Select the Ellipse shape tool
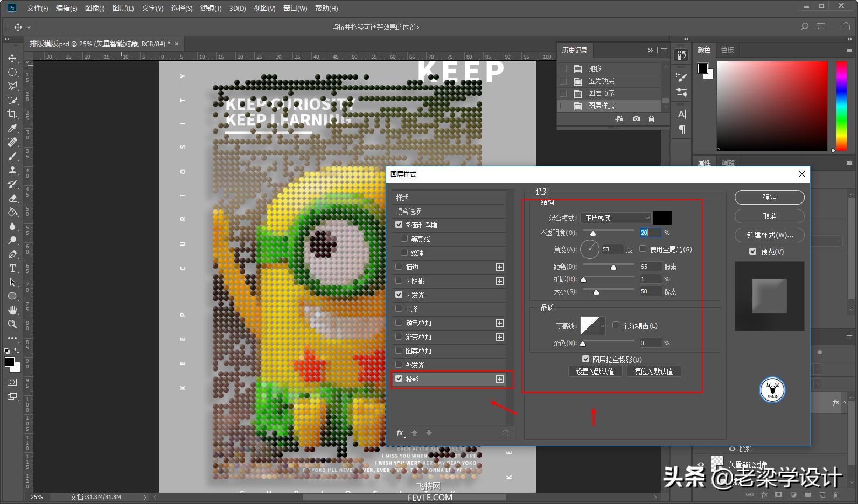This screenshot has height=504, width=858. pos(12,296)
